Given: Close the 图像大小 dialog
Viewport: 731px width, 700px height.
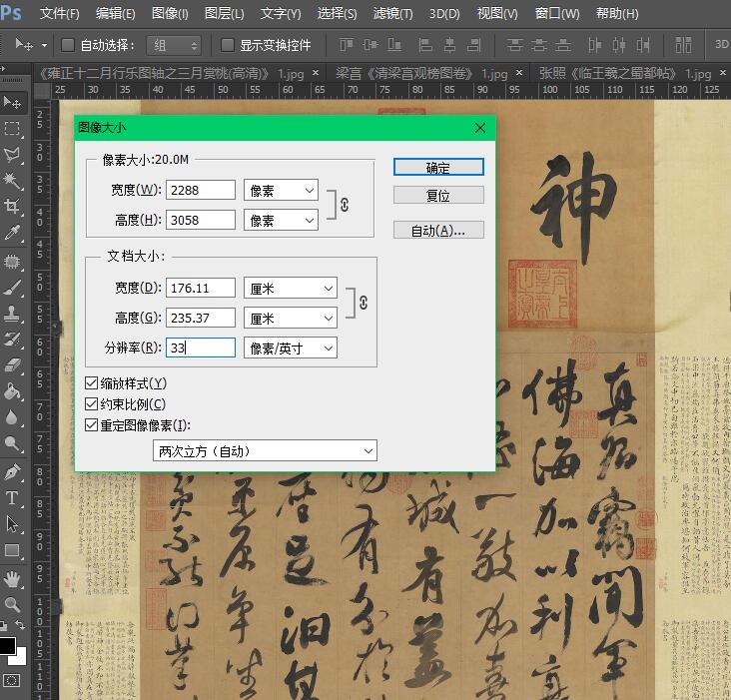Looking at the screenshot, I should point(480,128).
